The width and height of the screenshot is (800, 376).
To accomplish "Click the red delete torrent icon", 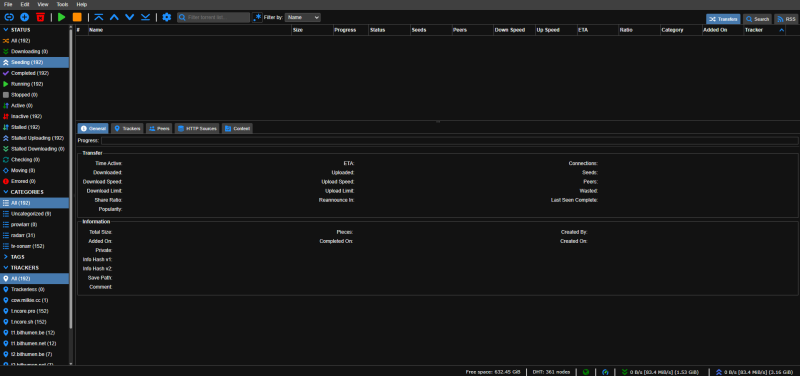I will coord(40,17).
